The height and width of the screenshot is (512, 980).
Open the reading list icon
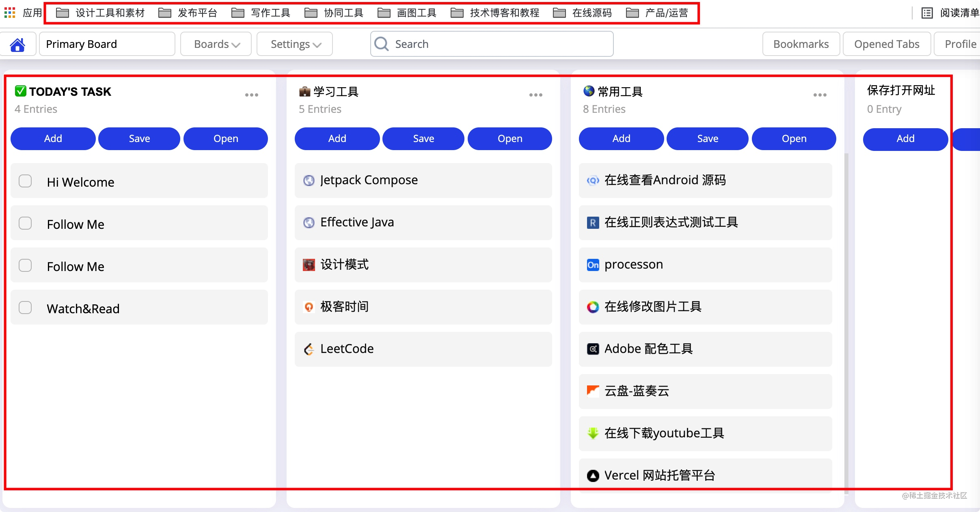tap(927, 13)
